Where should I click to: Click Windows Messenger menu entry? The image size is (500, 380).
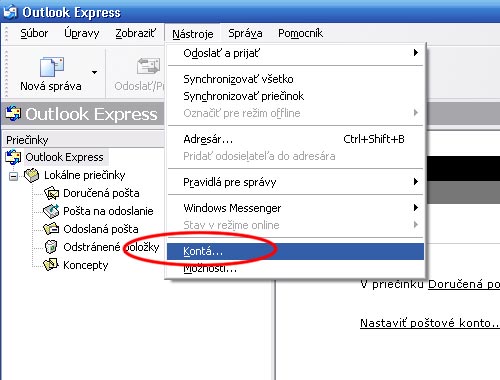[x=295, y=208]
